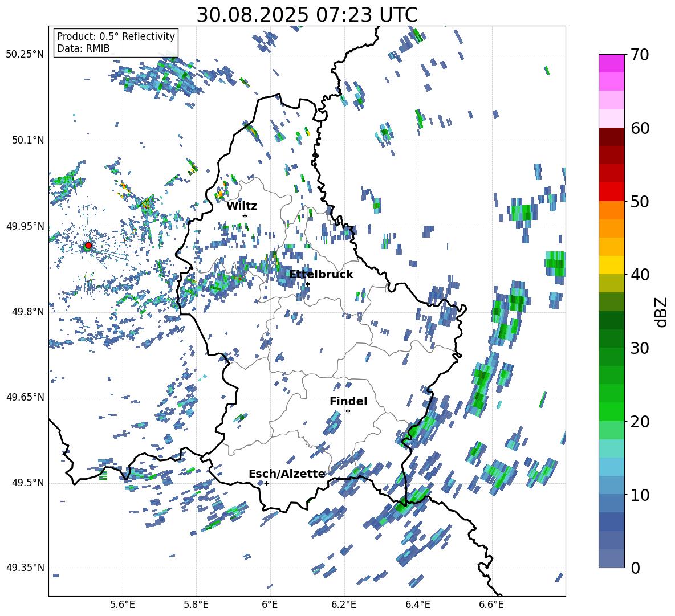
Task: Click the Findel station cross marker
Action: (x=348, y=411)
